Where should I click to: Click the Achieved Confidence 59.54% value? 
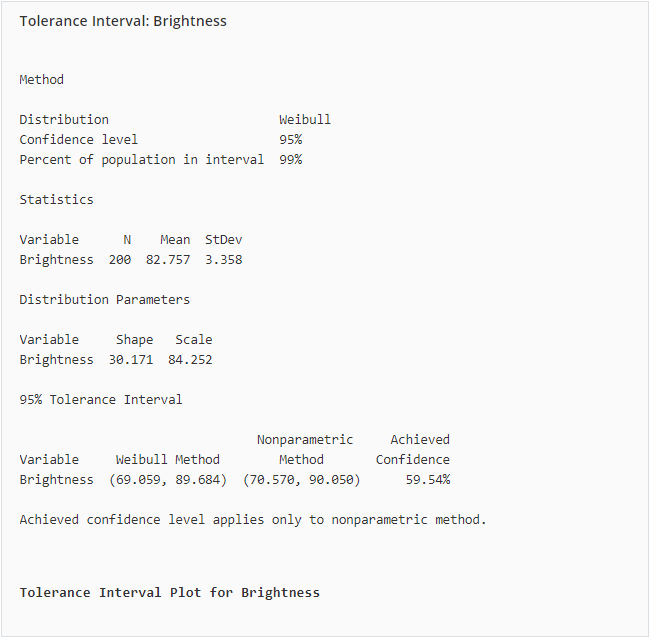point(428,480)
